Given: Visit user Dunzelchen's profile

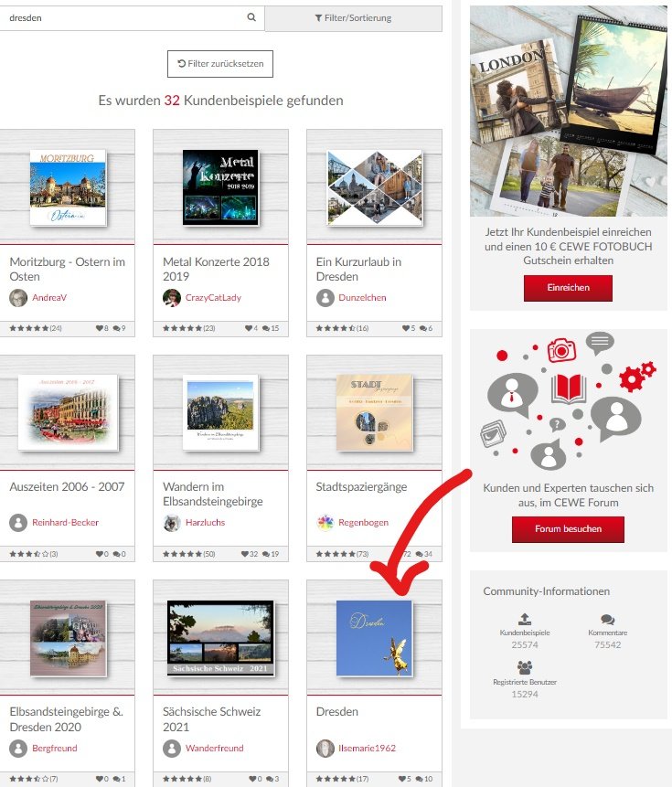Looking at the screenshot, I should [x=362, y=298].
